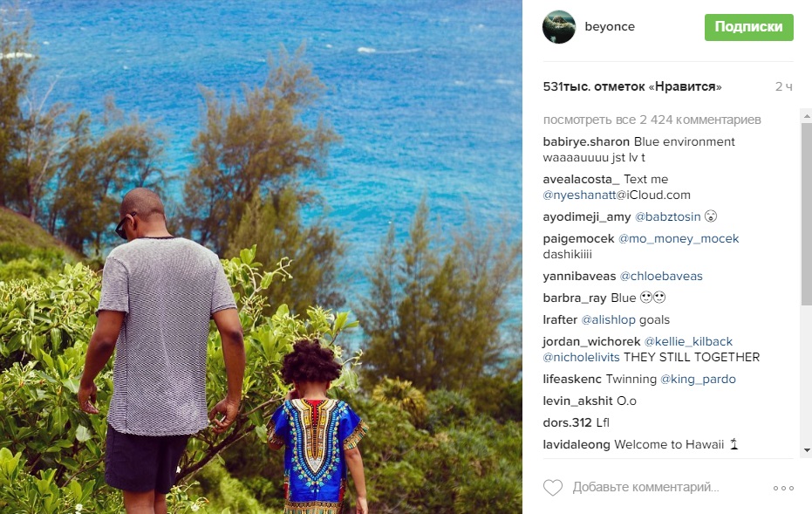Click the main post photo
The image size is (812, 514).
click(x=261, y=257)
